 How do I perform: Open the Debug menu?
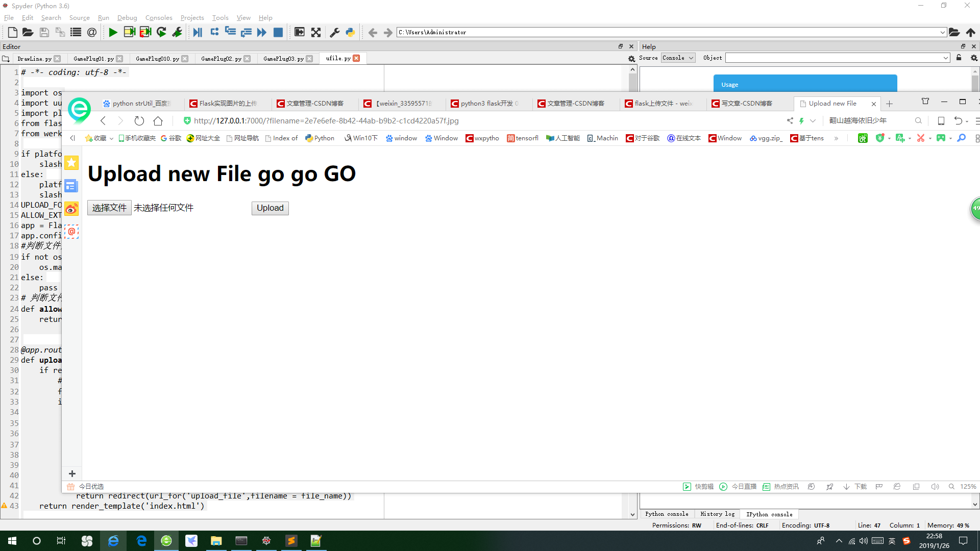127,17
